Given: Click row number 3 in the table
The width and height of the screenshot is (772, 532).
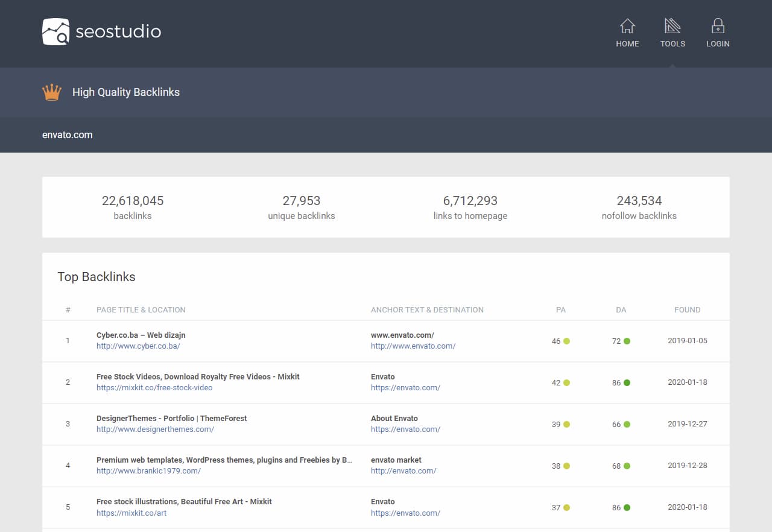Looking at the screenshot, I should [x=68, y=424].
